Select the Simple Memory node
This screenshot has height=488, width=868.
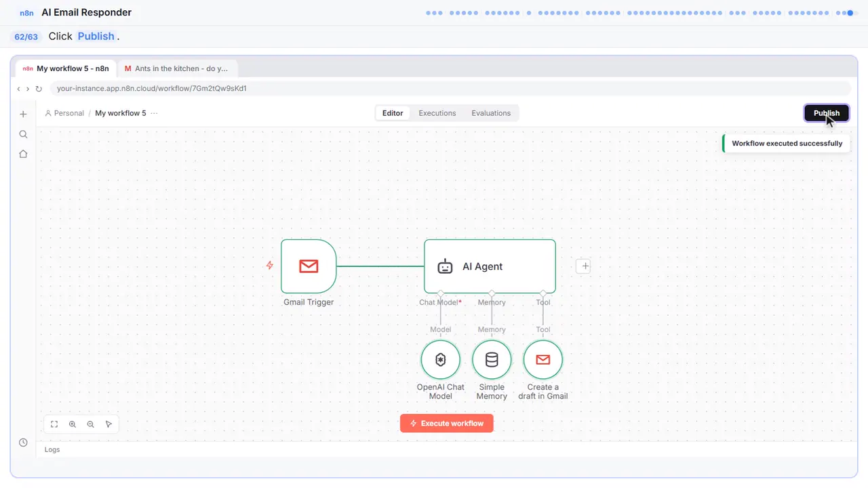pos(492,360)
